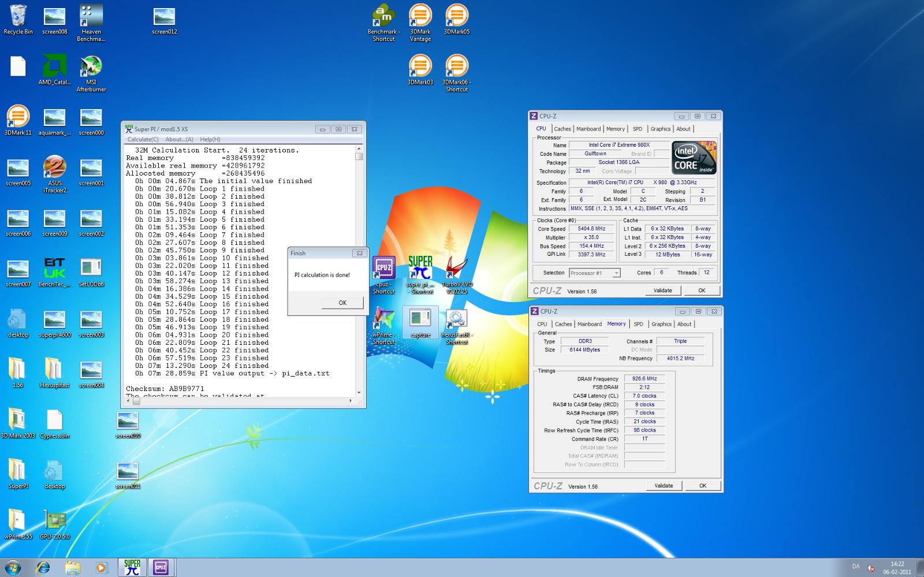The height and width of the screenshot is (577, 924).
Task: Open the screen008 image file
Action: 54,20
